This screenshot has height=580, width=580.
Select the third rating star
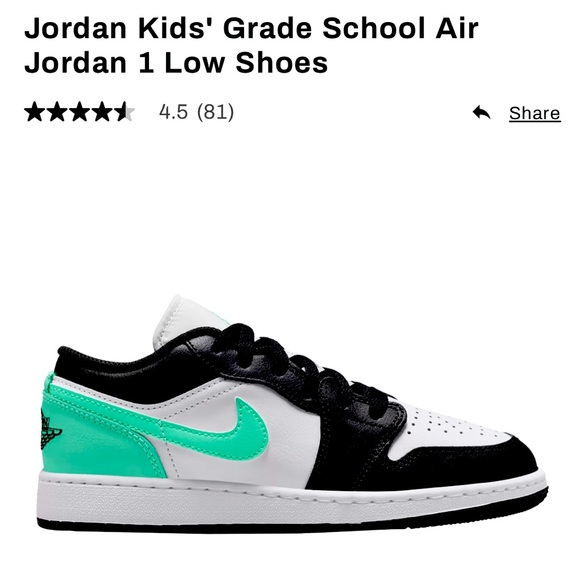(80, 112)
